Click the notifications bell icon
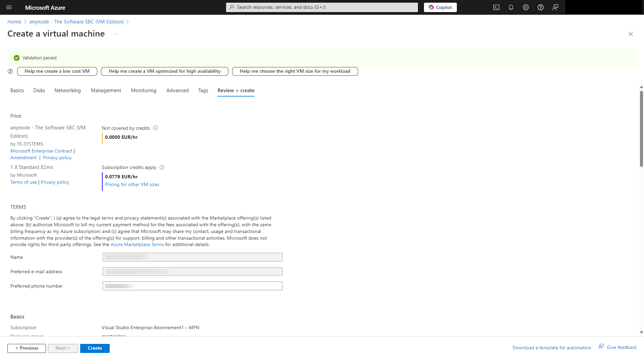 click(511, 7)
